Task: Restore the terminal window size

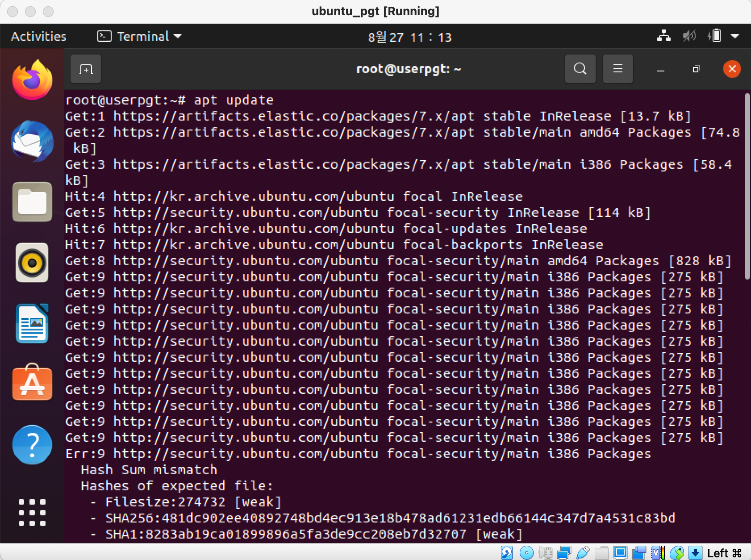Action: tap(696, 69)
